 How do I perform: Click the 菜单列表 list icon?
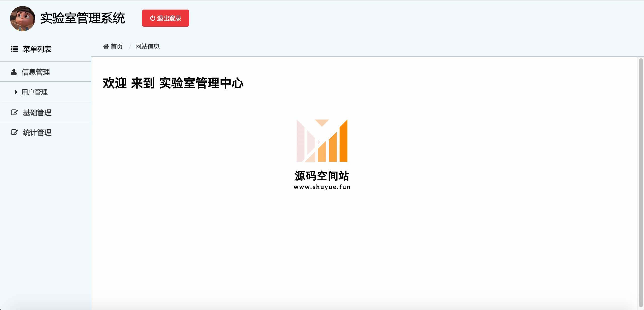coord(15,49)
